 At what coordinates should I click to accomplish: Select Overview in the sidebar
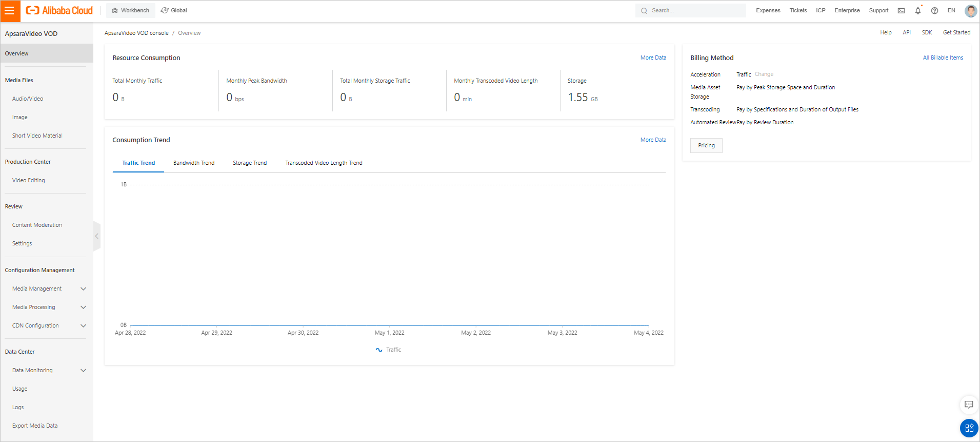point(47,53)
